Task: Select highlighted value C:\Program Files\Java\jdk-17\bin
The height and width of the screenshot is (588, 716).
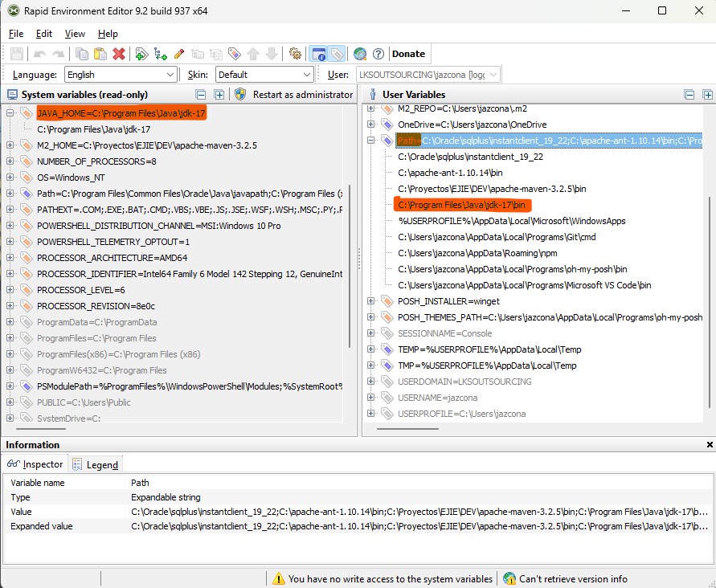Action: coord(461,205)
